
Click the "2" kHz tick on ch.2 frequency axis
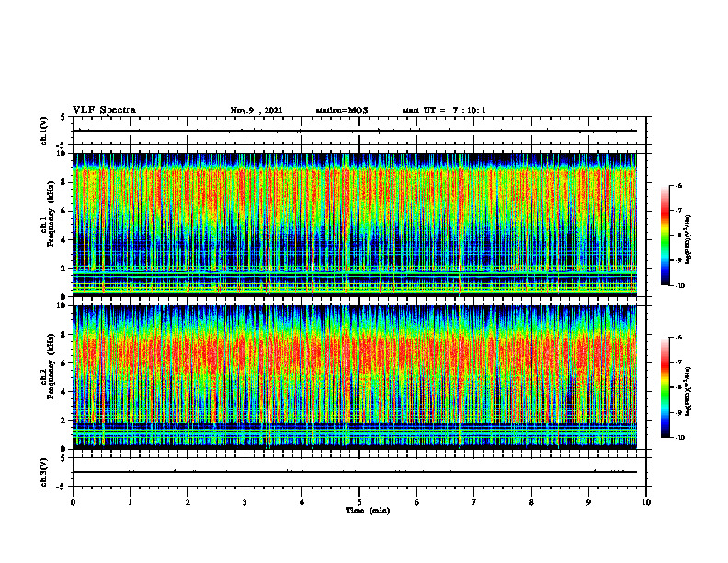tap(64, 420)
